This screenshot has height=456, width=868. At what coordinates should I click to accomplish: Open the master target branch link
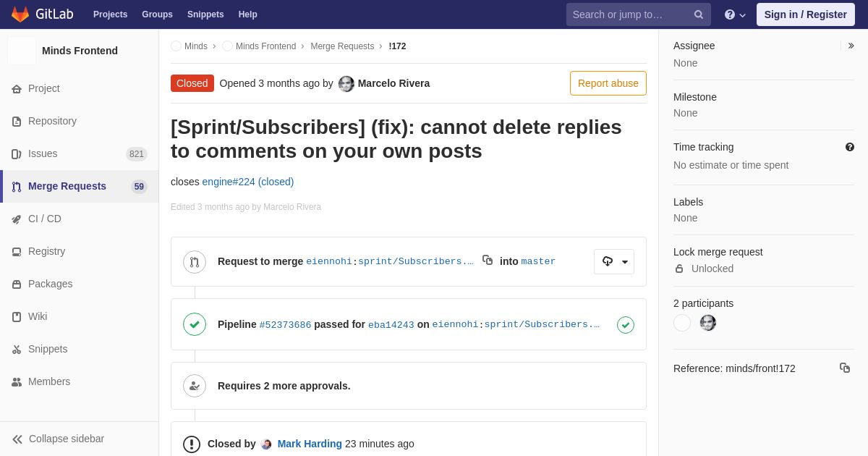click(538, 262)
